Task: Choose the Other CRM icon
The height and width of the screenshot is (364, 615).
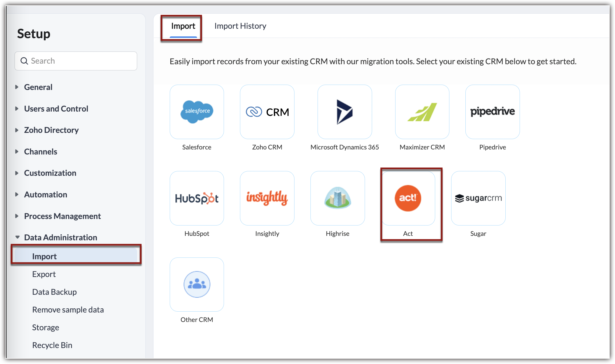Action: [x=197, y=284]
